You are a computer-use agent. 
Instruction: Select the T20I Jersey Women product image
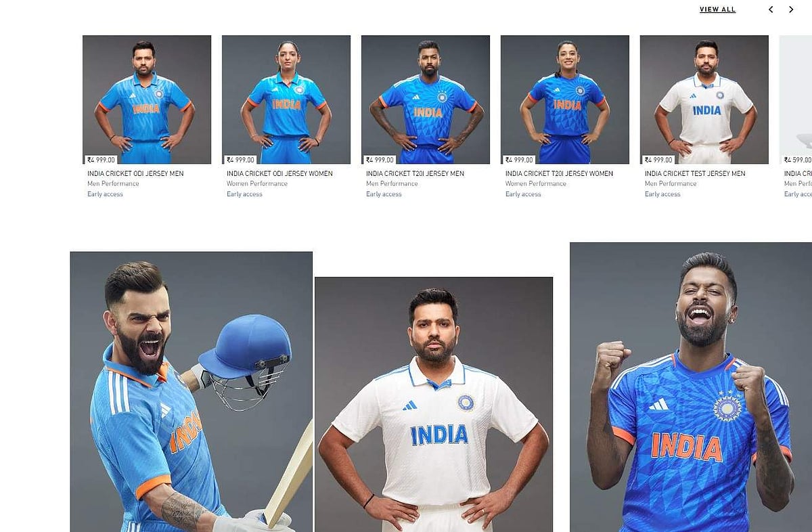(x=565, y=99)
